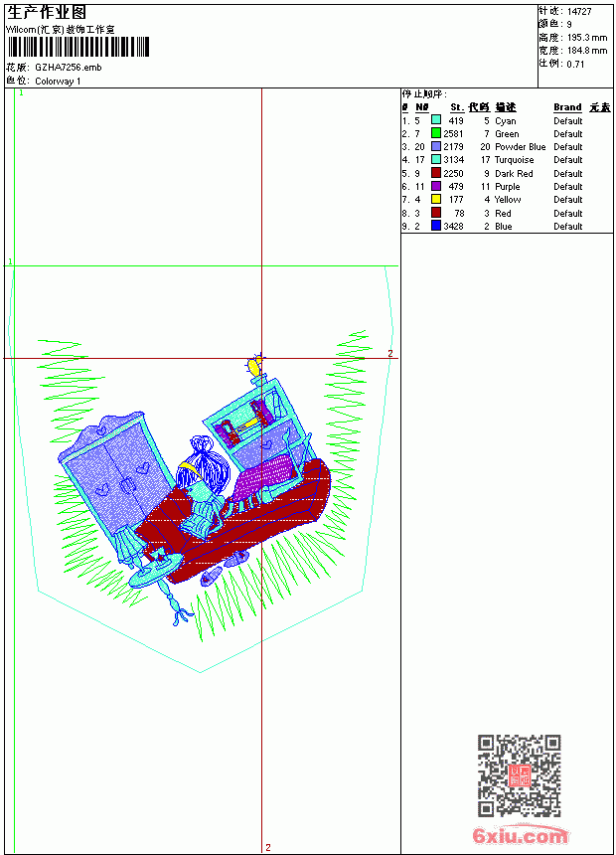Click the N# column header

coord(422,107)
